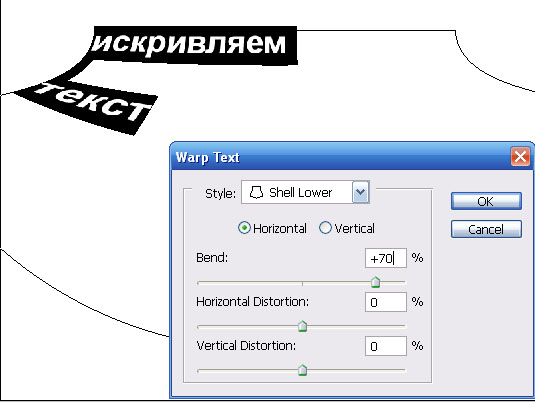The image size is (535, 402).
Task: Click the Shell Lower style icon
Action: [256, 192]
